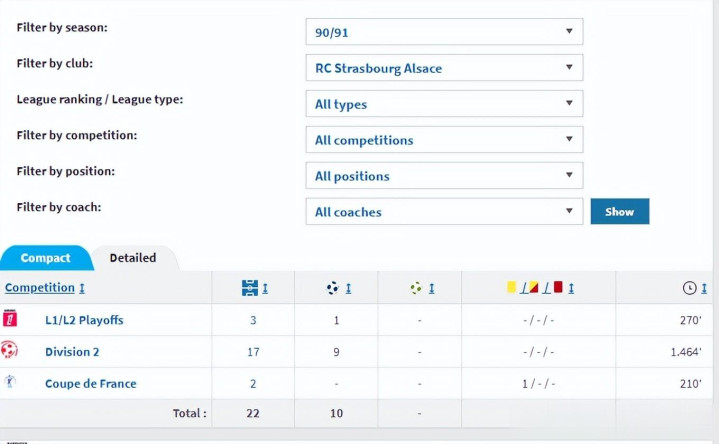Sort by the Competition column header

pos(40,288)
